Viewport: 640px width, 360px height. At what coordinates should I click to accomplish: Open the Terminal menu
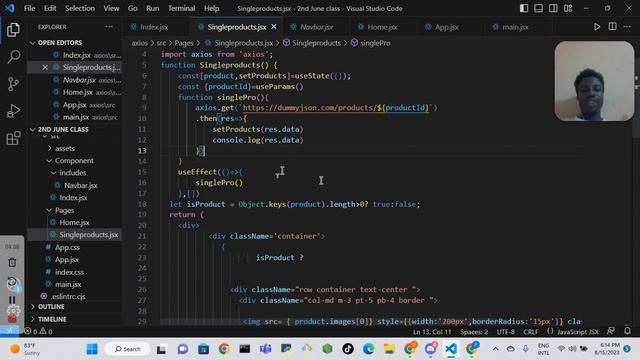181,8
